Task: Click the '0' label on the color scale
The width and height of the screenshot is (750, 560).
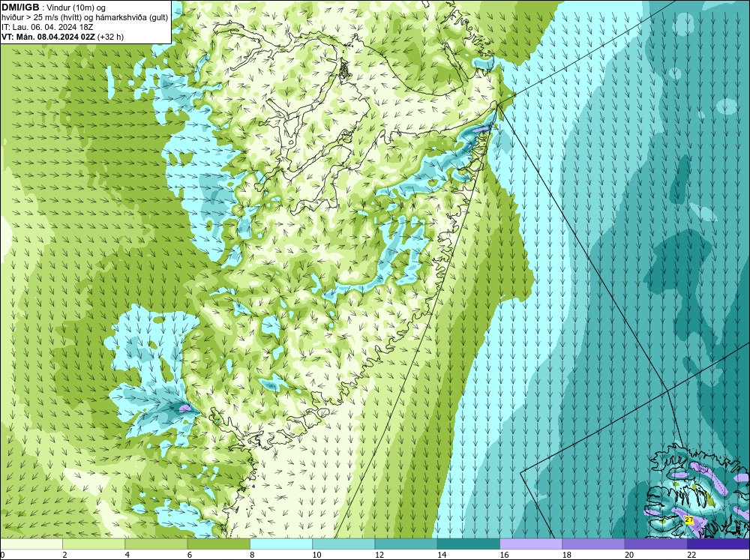Action: point(2,555)
